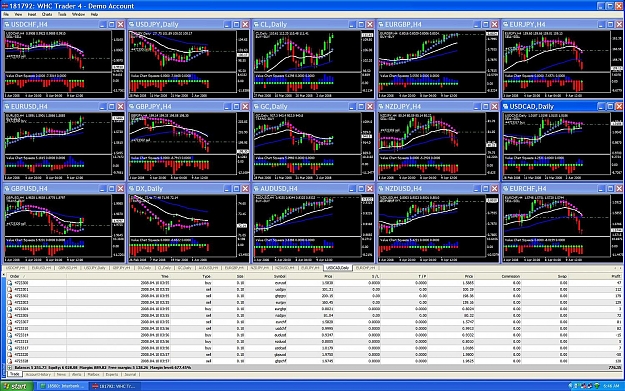This screenshot has height=391, width=625.
Task: Open the Journal terminal tab
Action: pos(130,375)
